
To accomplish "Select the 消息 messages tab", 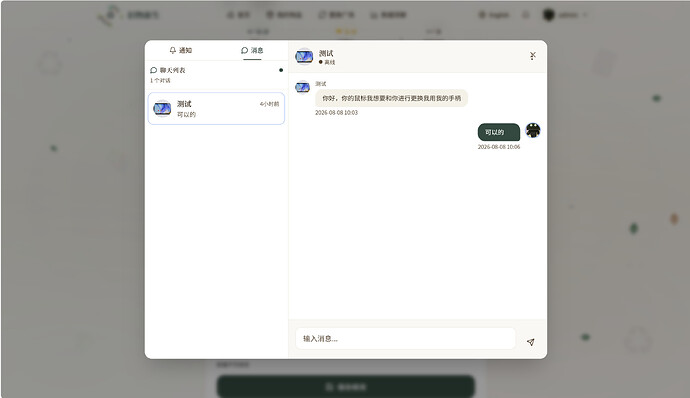I will pyautogui.click(x=252, y=50).
